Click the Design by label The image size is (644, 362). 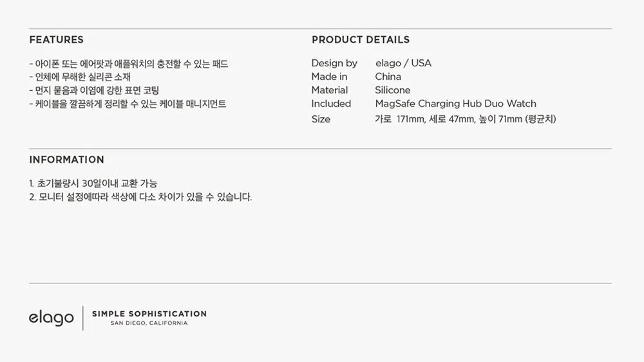[x=334, y=63]
